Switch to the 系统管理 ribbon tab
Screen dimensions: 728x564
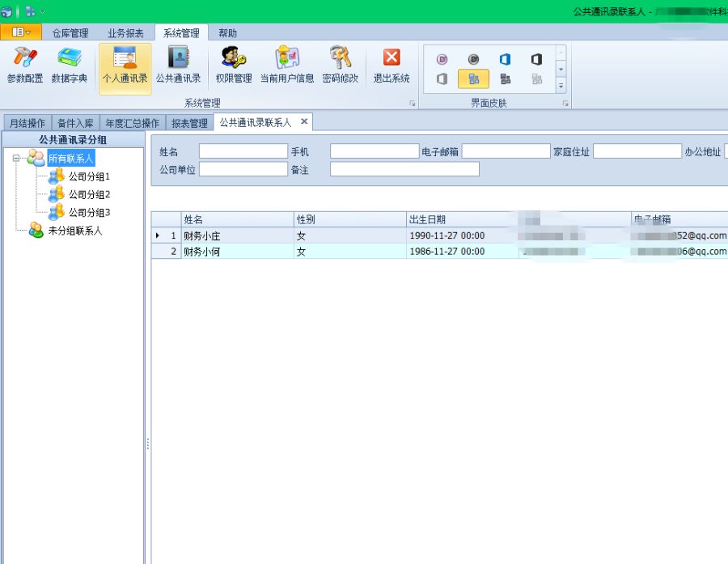[x=180, y=33]
